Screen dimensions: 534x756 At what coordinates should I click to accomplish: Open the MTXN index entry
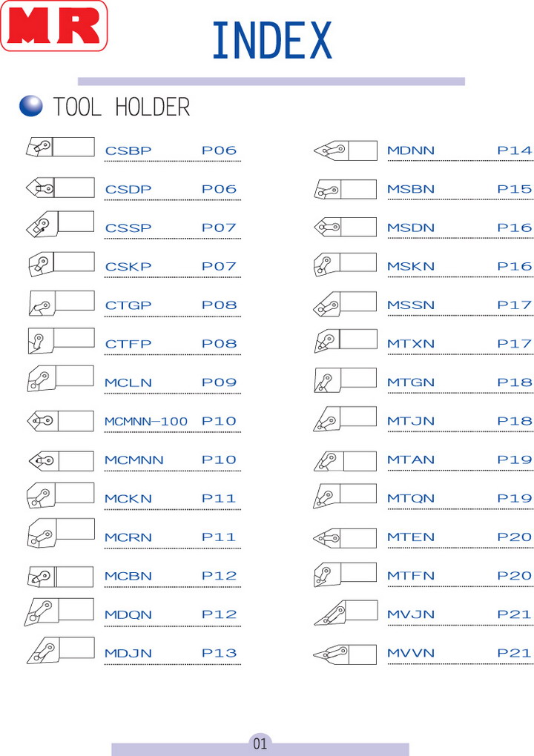[411, 344]
